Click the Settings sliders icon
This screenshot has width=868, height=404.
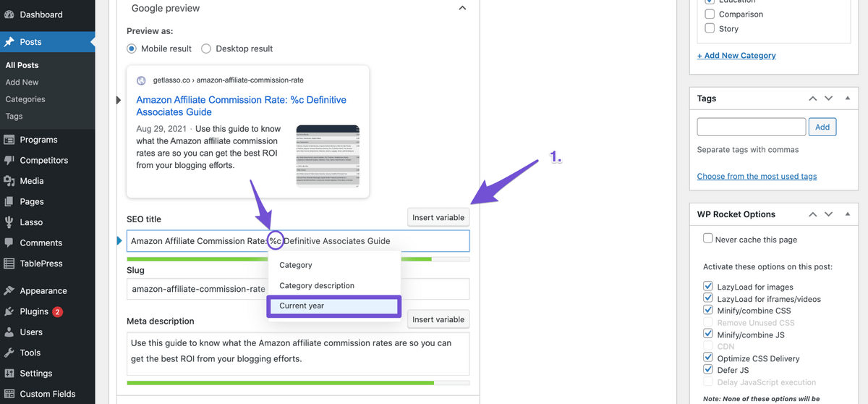pos(9,373)
